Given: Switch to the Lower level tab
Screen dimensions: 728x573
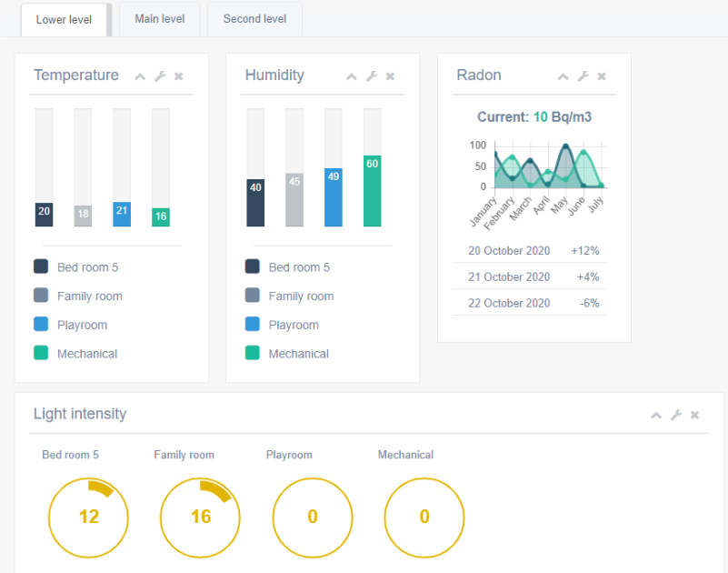Looking at the screenshot, I should coord(64,19).
